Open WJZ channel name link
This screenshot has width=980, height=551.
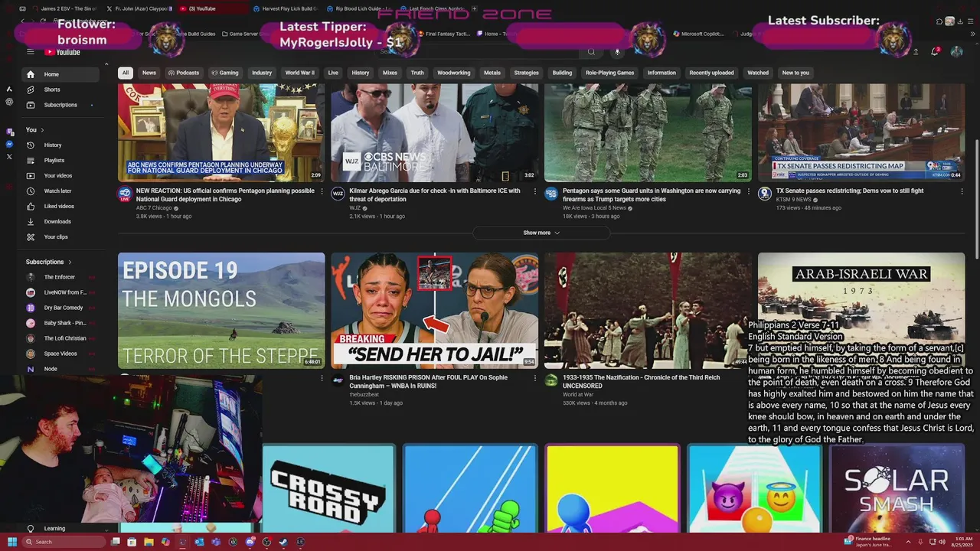click(x=355, y=208)
